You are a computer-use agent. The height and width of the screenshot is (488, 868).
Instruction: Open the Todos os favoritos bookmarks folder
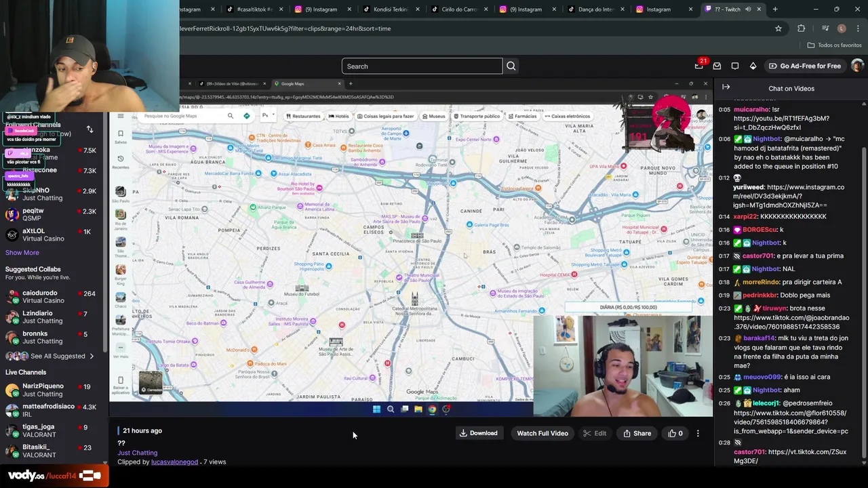(x=834, y=45)
